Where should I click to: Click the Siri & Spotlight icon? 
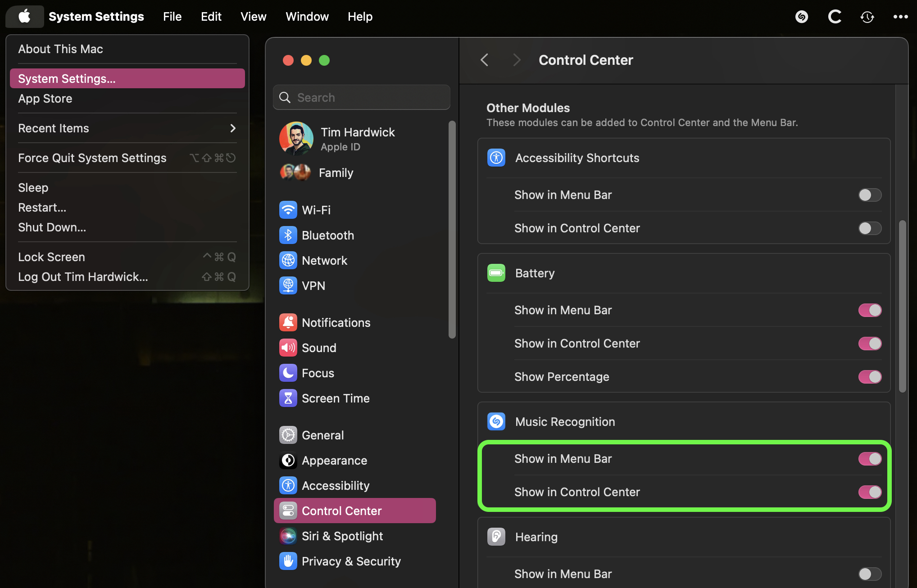click(x=288, y=536)
